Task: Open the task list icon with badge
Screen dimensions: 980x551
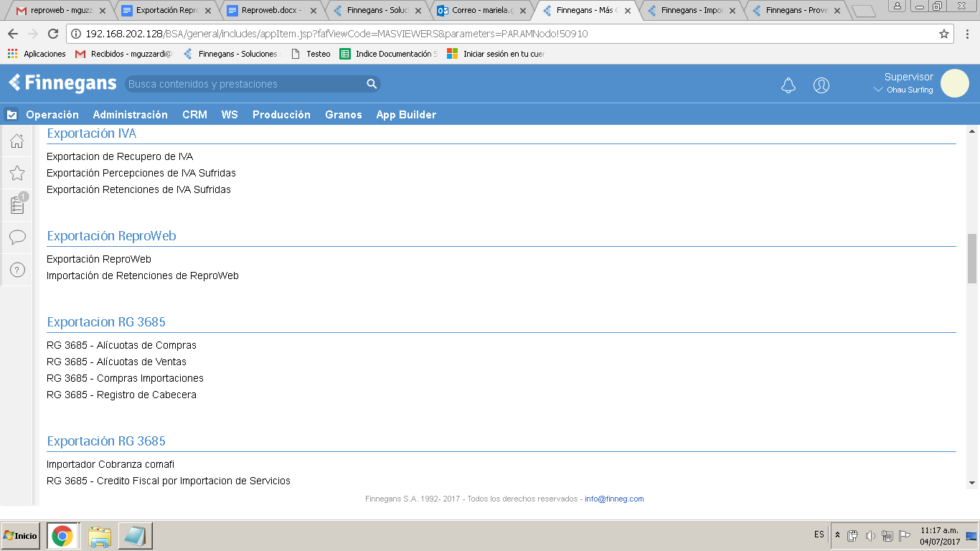Action: tap(18, 204)
